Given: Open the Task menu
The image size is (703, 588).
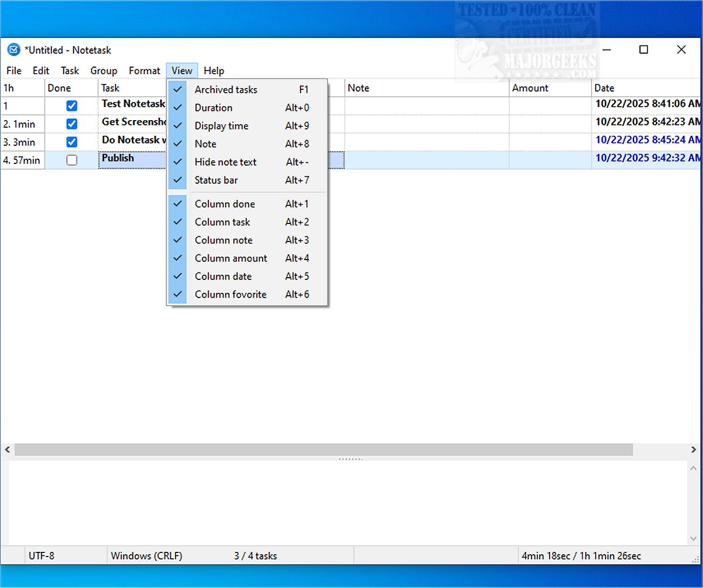Looking at the screenshot, I should pyautogui.click(x=69, y=71).
